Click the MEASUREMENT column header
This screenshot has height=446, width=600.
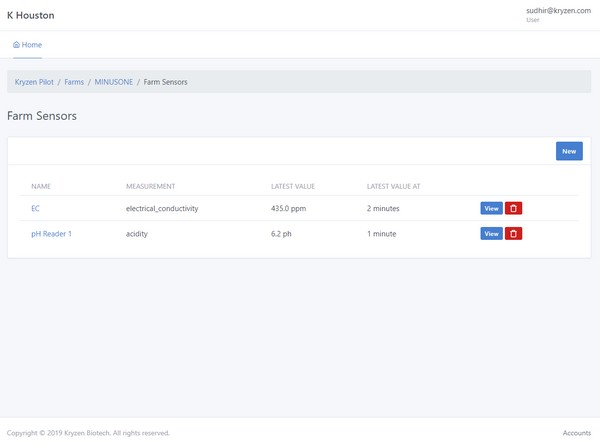[151, 186]
